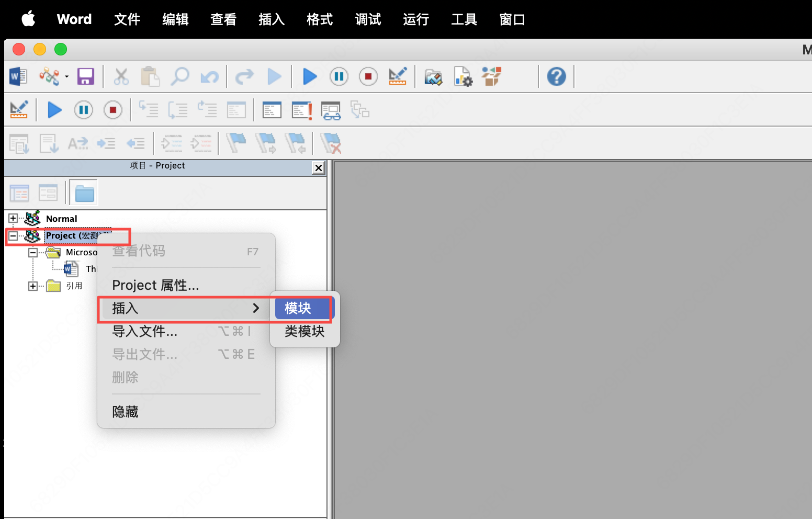
Task: Click the Quick Watch glasses icon
Action: [x=331, y=110]
